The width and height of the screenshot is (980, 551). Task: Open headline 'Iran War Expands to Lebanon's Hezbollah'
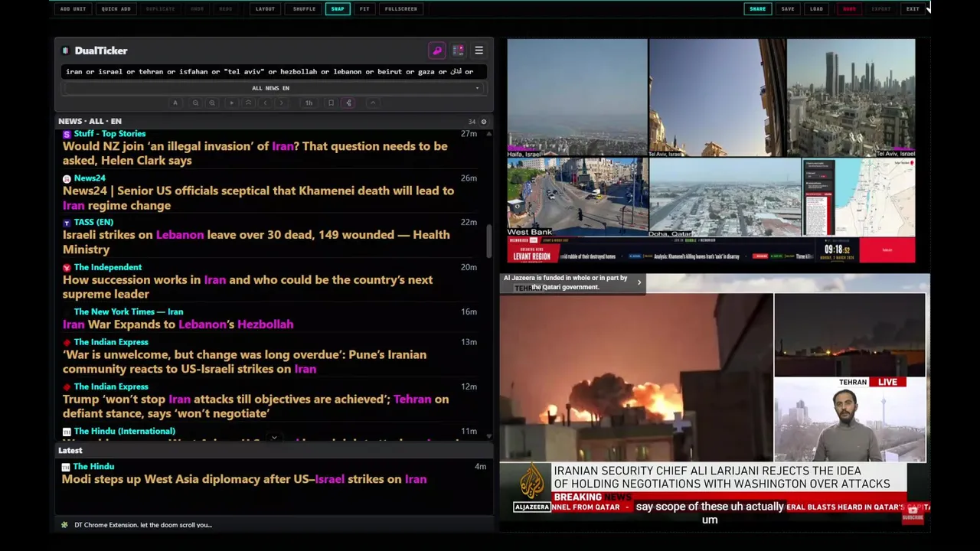click(x=178, y=324)
